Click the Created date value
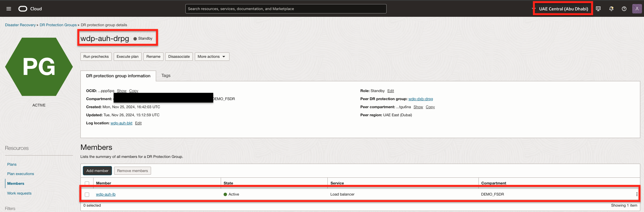Viewport: 644px width, 212px height. (x=131, y=107)
